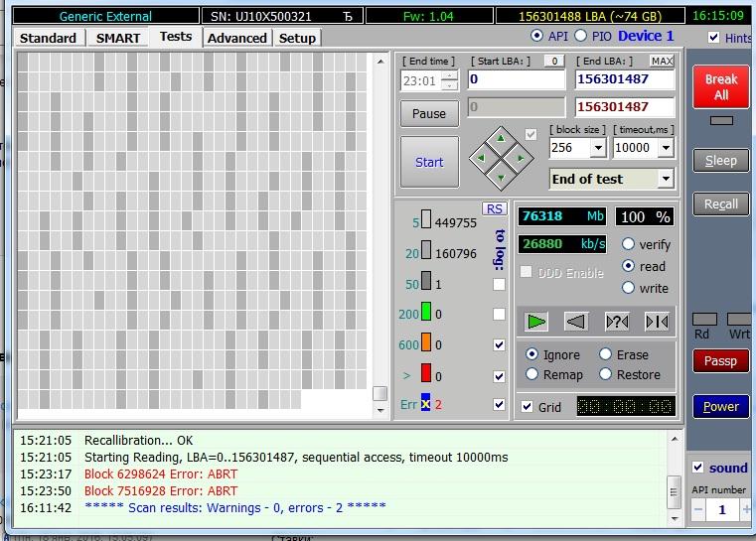Disable the sound checkbox
The height and width of the screenshot is (541, 756).
tap(697, 468)
